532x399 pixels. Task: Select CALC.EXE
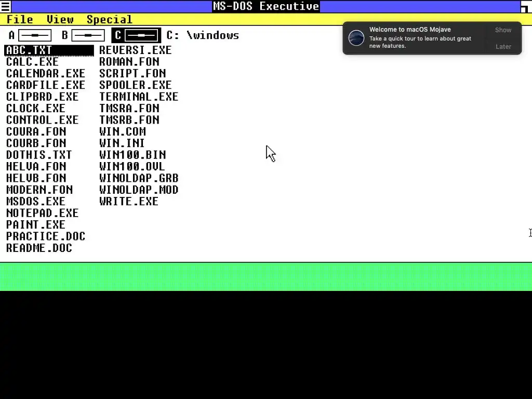coord(32,62)
